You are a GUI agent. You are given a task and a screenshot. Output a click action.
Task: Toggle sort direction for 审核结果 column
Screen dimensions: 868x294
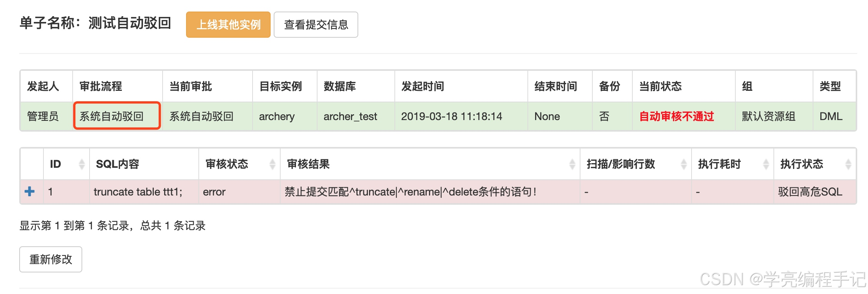572,164
